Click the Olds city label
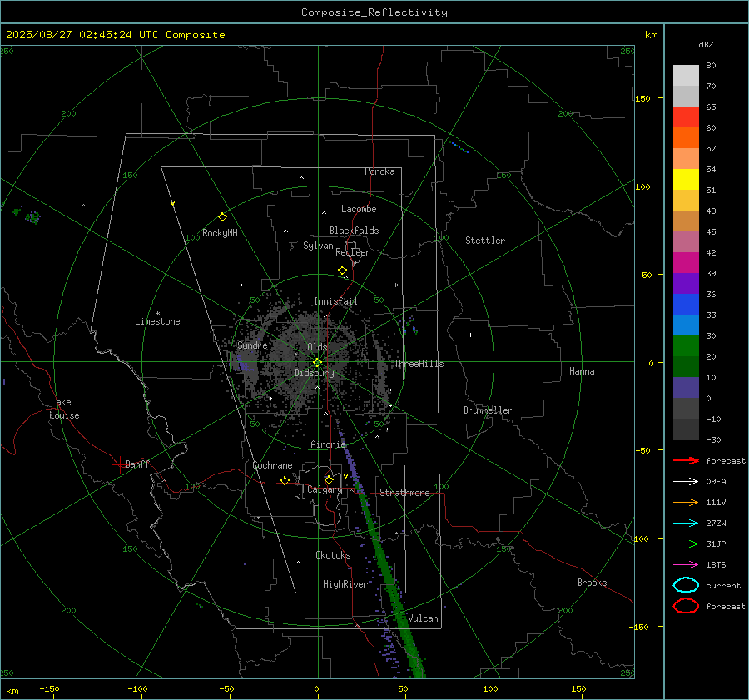 click(x=317, y=347)
